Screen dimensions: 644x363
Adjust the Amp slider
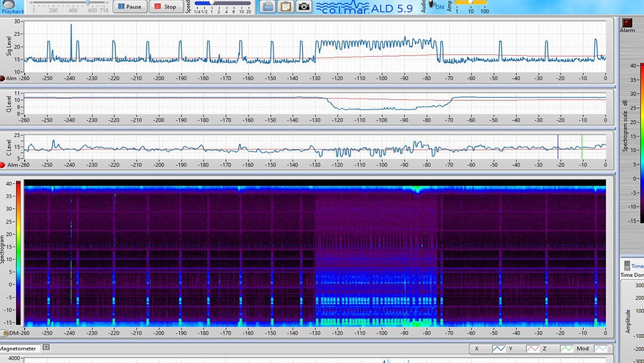pos(471,3)
